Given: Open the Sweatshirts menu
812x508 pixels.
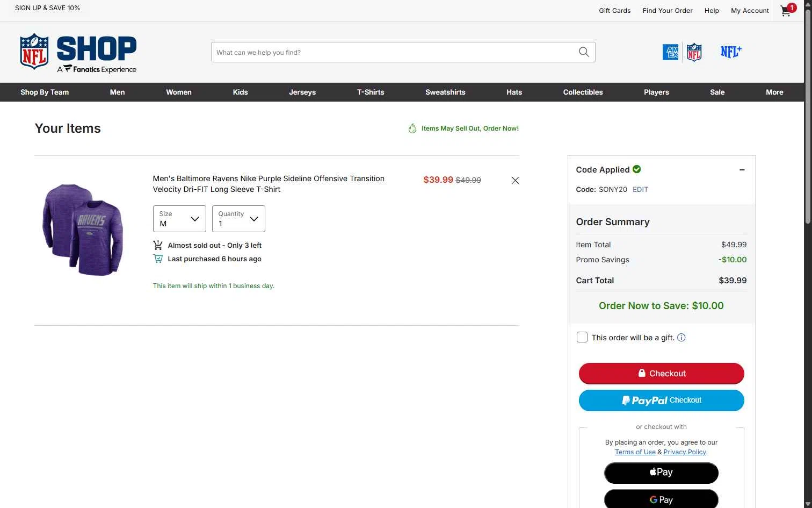Looking at the screenshot, I should pos(445,92).
